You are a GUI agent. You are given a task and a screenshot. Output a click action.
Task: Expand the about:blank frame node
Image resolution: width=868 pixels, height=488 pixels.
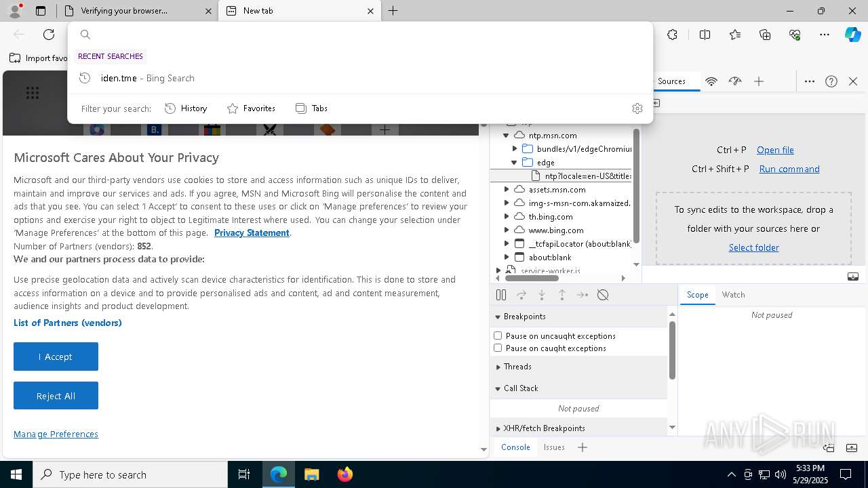pos(507,258)
